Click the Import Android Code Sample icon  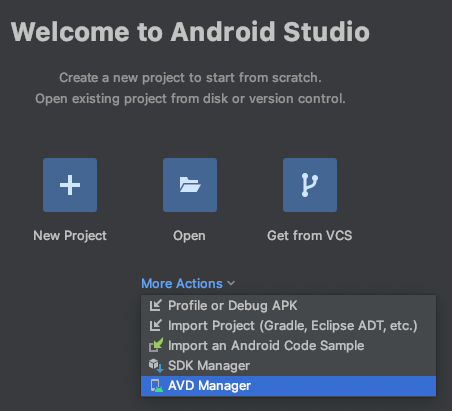(156, 345)
